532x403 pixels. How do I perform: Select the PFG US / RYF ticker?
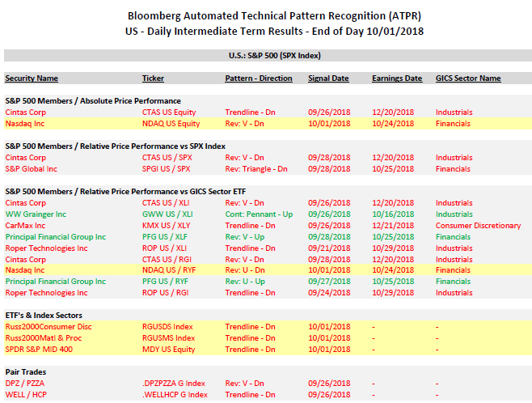(165, 282)
